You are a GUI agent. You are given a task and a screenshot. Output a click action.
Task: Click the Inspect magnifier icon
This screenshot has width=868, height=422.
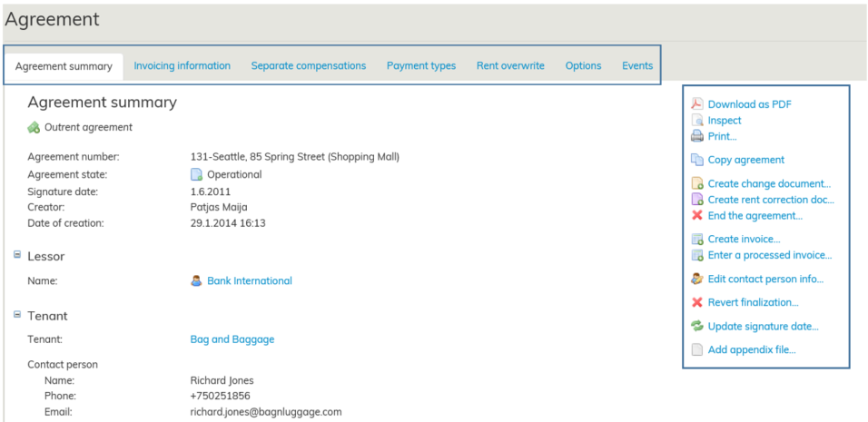point(696,121)
